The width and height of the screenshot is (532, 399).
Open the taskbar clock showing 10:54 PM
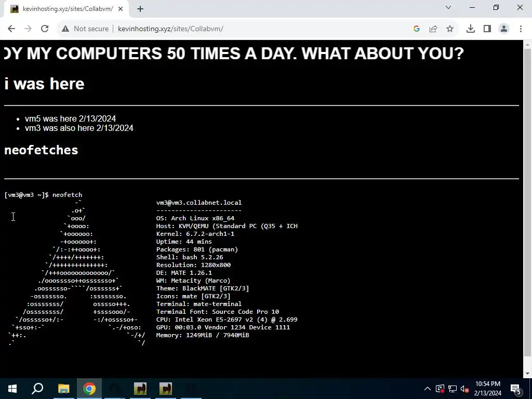click(x=487, y=389)
